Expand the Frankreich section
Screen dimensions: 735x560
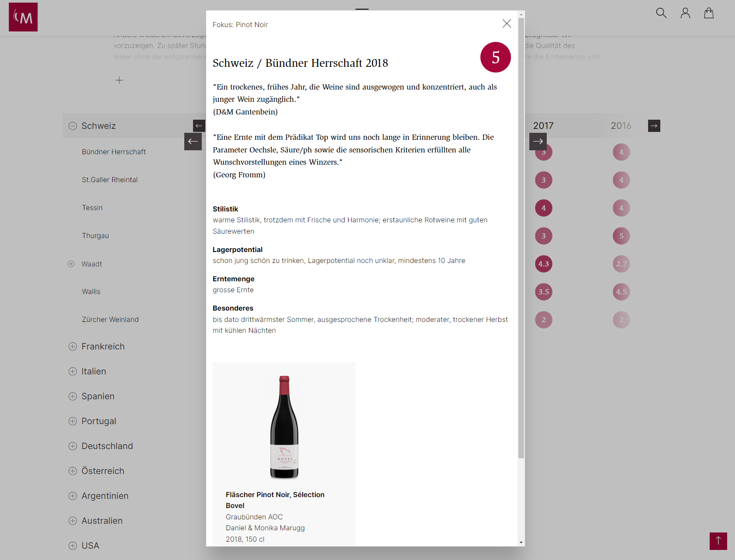click(x=72, y=346)
